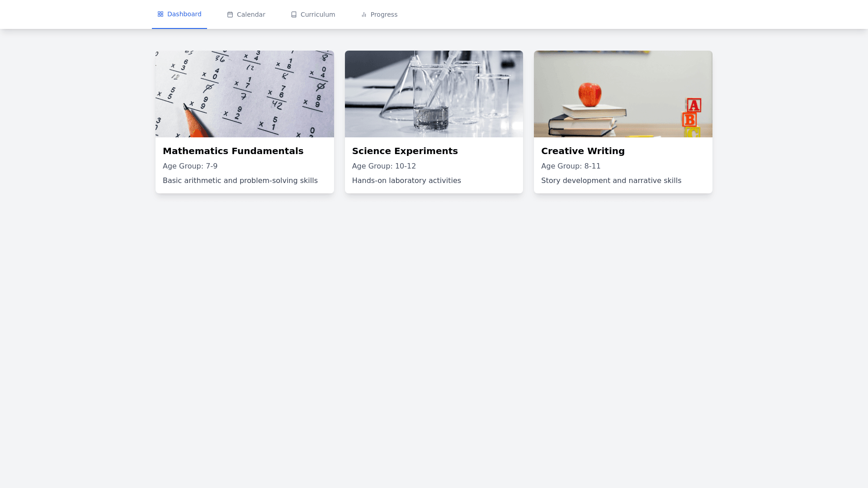
Task: Click 'Story development and narrative skills' description
Action: coord(611,180)
